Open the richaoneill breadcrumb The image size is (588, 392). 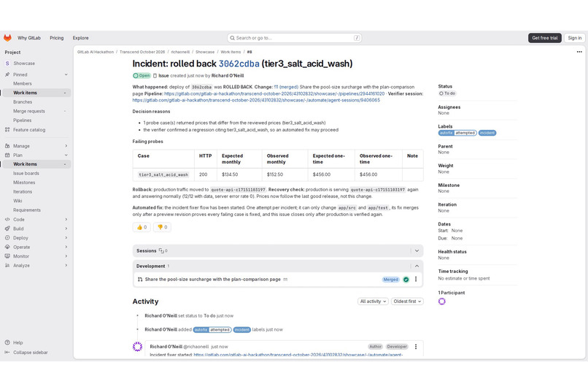click(180, 52)
